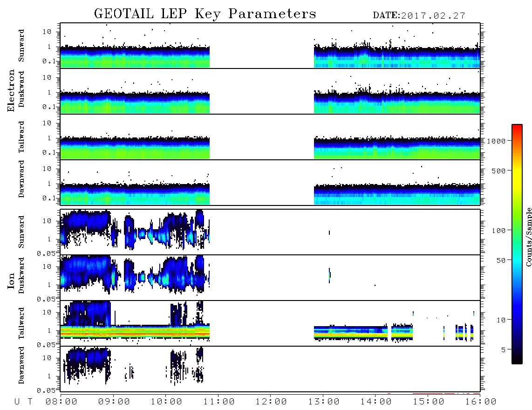Click the 08:00 time tick label
The image size is (532, 410).
click(61, 402)
